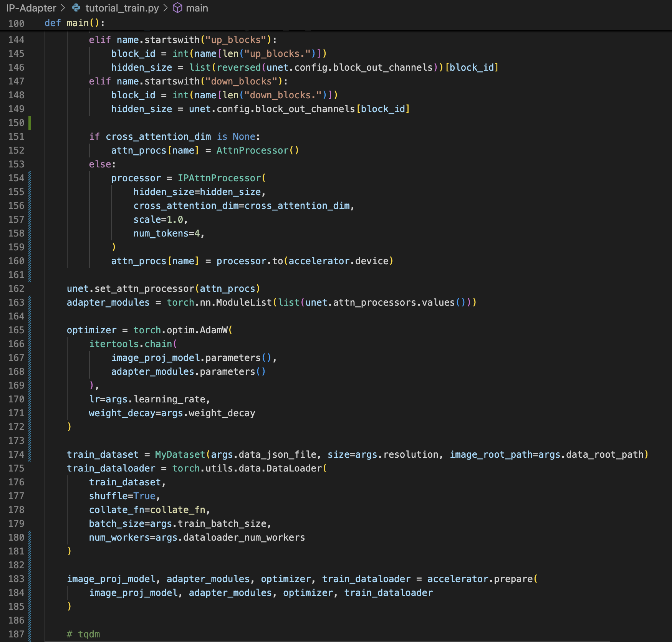Click the Python file icon in breadcrumb
The image size is (672, 642).
(76, 8)
